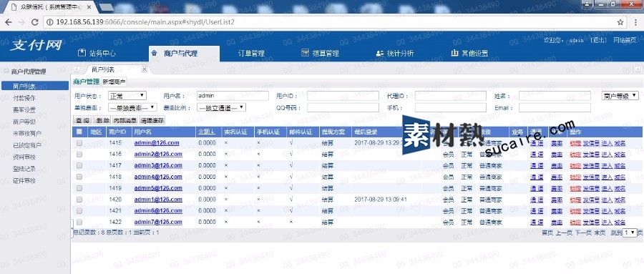Click the address bar URL
Viewport: 644px width, 274px height.
[145, 22]
